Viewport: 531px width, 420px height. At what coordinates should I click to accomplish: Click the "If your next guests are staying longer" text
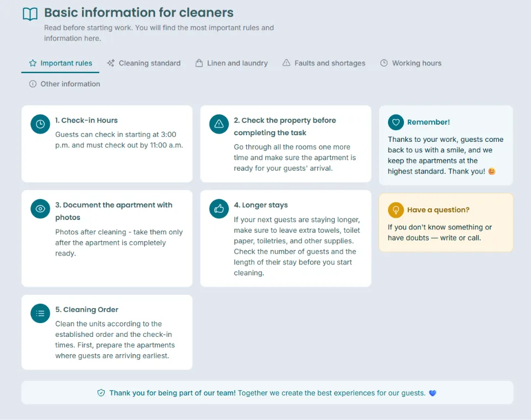click(297, 246)
